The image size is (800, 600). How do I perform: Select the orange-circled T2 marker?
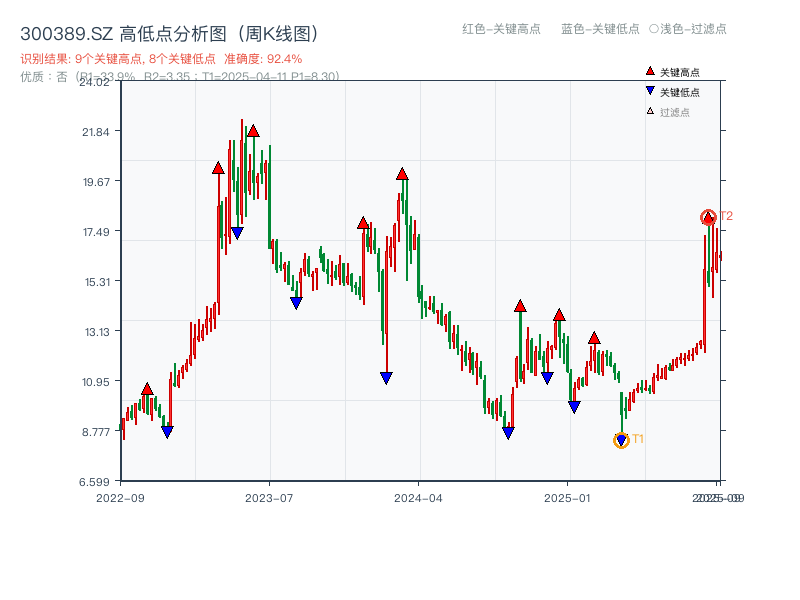708,217
